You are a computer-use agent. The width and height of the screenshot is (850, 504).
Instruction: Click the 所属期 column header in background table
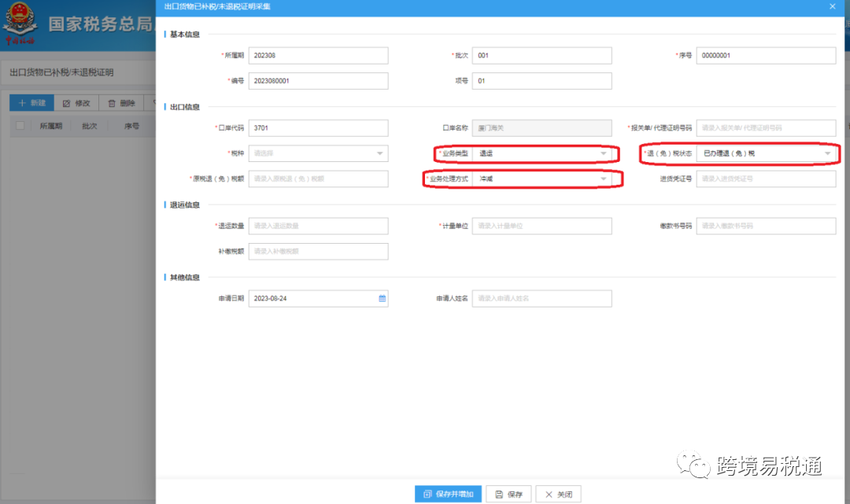coord(51,126)
